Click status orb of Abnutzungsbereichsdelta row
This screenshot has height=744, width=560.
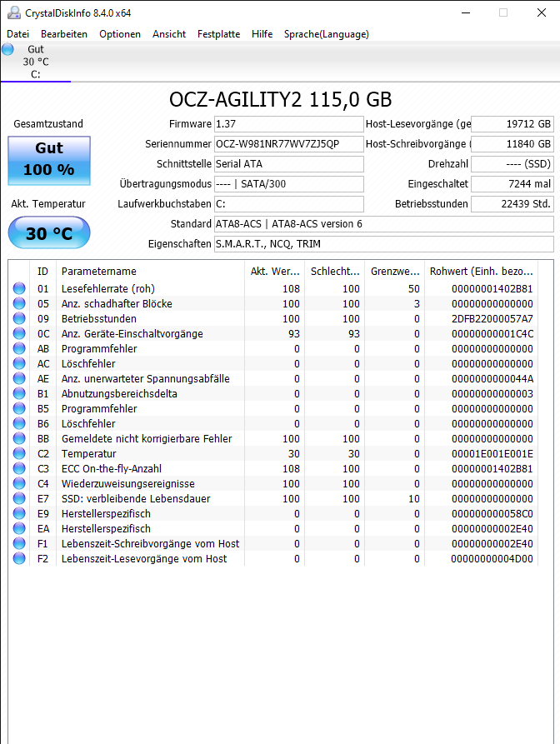click(19, 393)
